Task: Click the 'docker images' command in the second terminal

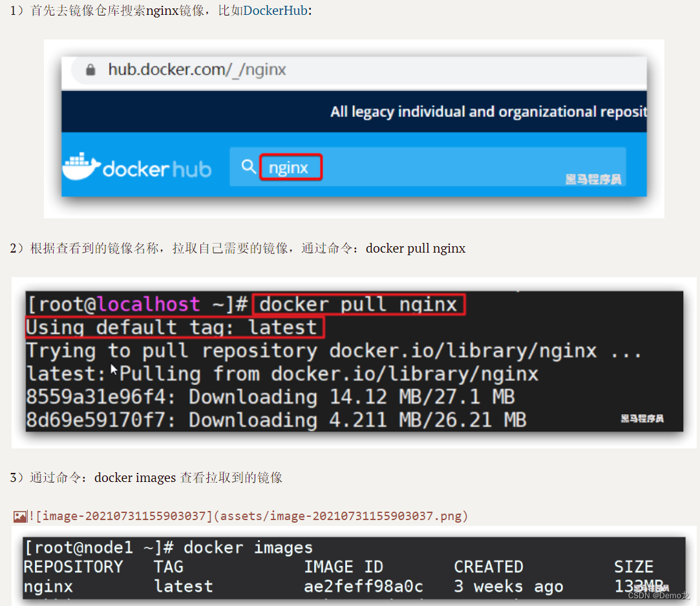Action: point(248,548)
